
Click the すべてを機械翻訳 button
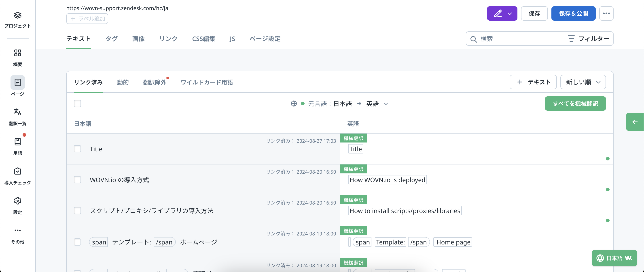click(x=575, y=104)
